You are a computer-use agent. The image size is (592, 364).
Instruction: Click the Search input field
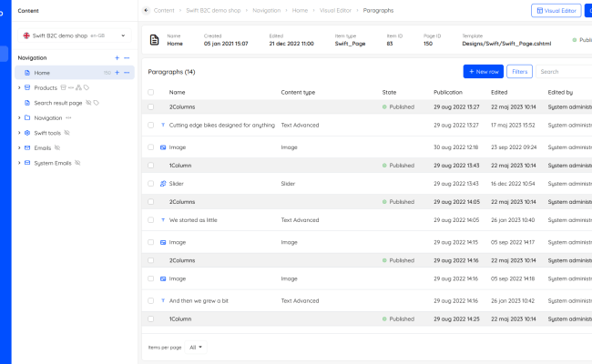564,71
